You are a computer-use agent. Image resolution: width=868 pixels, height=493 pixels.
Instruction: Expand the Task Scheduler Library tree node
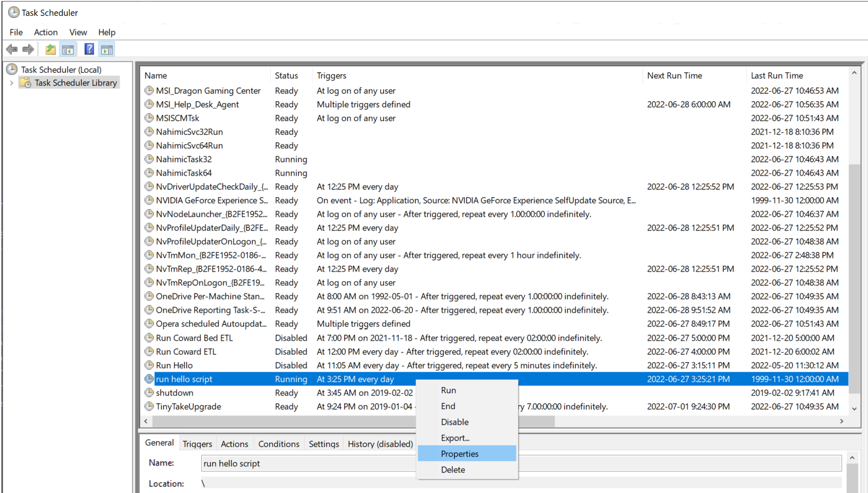(11, 83)
